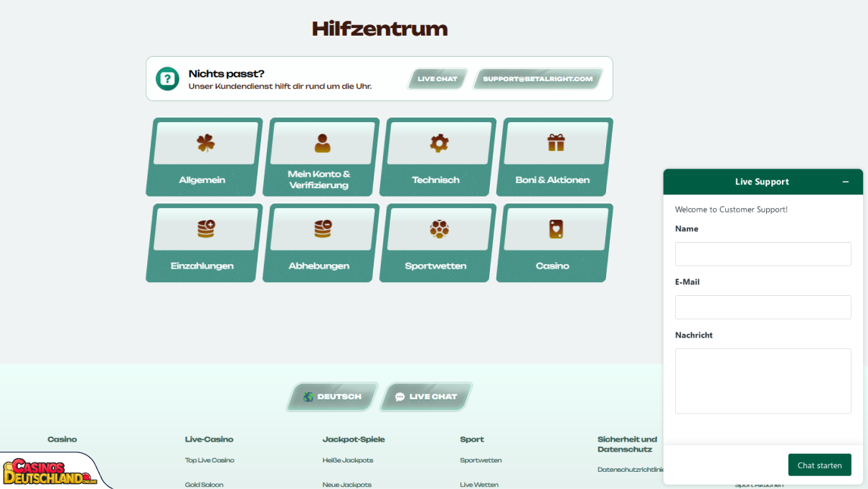Click the Allgemein card label
Screen dimensions: 868x489
[x=202, y=180]
